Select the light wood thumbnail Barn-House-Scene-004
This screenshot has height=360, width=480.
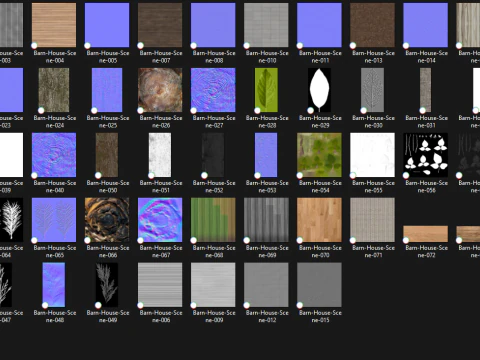[x=54, y=25]
